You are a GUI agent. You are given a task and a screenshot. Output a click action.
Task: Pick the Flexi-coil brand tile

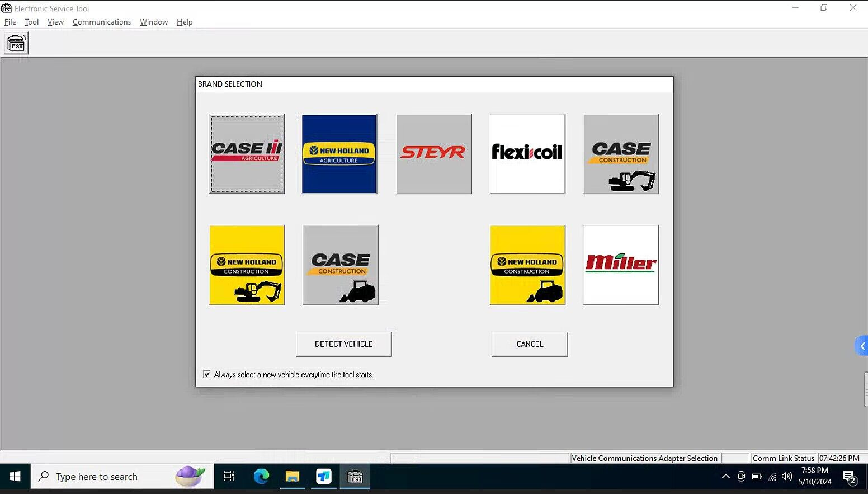(x=527, y=154)
